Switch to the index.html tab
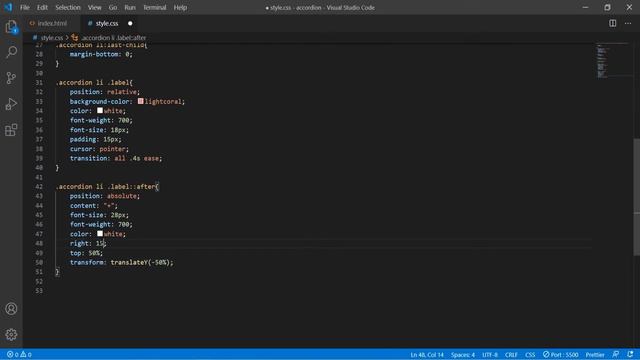 coord(52,23)
